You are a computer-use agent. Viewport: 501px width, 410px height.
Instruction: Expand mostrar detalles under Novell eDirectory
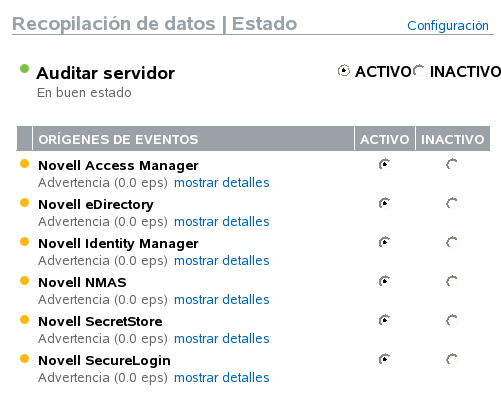[x=222, y=222]
